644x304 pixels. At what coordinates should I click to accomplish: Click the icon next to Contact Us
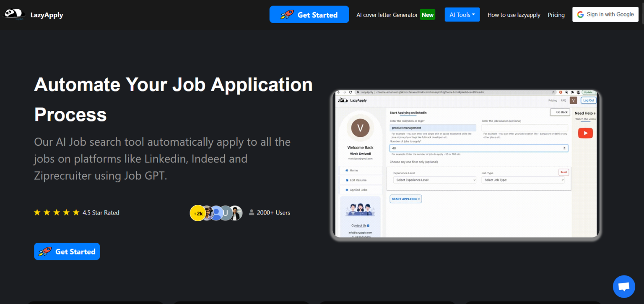pos(369,225)
